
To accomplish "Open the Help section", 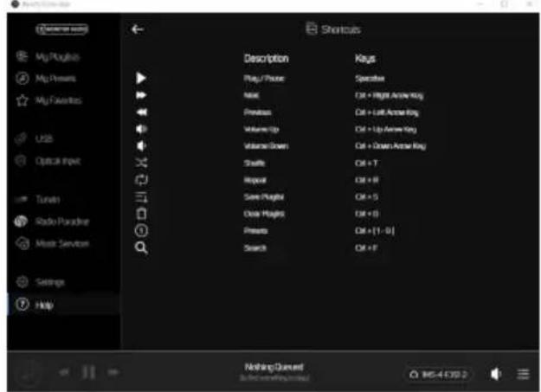I will [x=63, y=305].
